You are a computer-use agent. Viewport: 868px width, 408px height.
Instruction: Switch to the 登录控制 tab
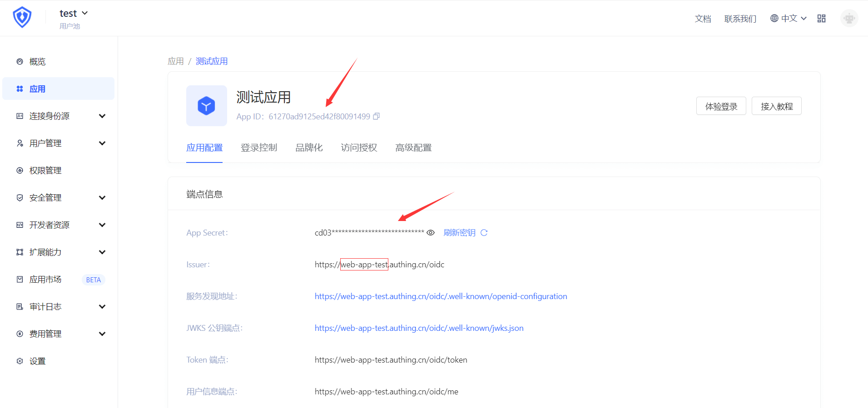point(259,148)
